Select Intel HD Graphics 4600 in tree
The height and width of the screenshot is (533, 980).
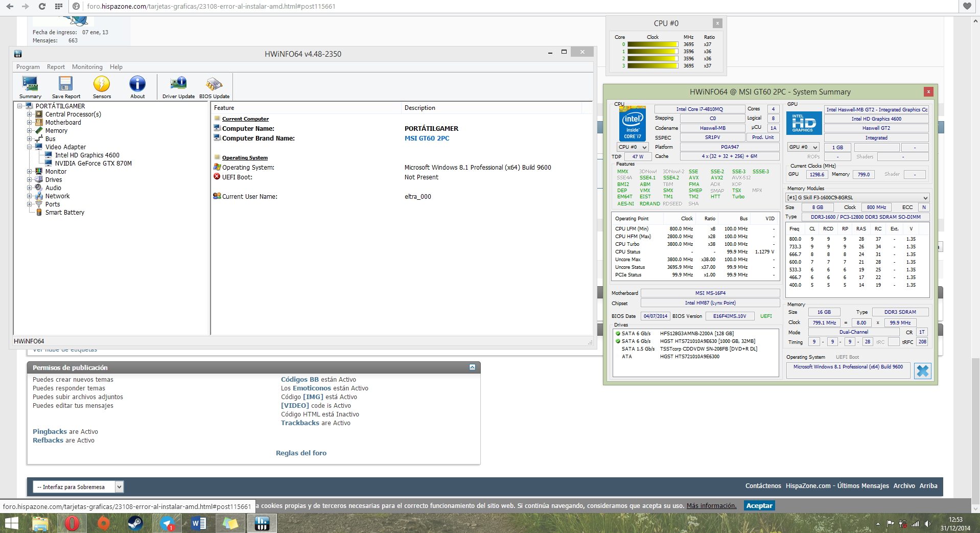click(87, 155)
